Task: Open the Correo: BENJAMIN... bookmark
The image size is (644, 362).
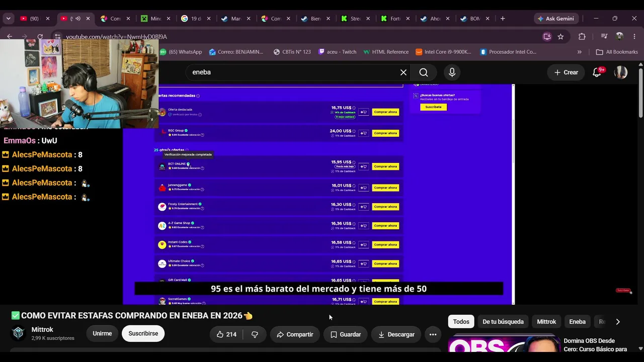Action: (236, 52)
